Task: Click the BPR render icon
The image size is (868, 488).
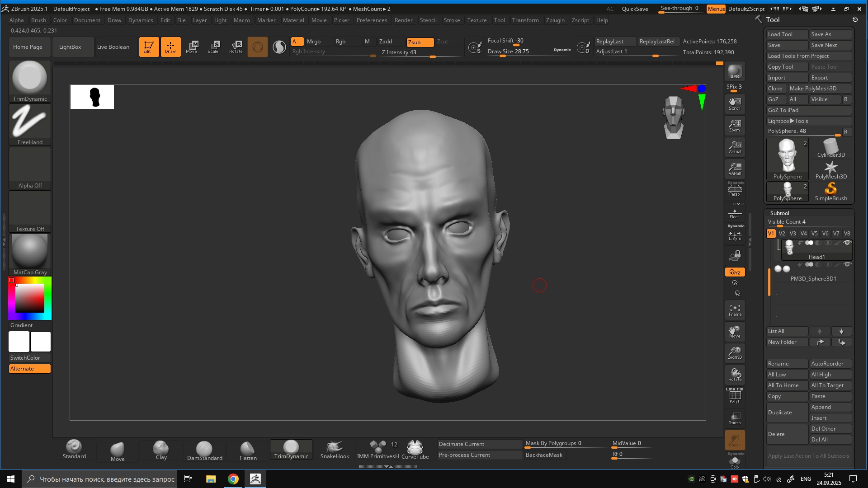Action: pyautogui.click(x=735, y=71)
